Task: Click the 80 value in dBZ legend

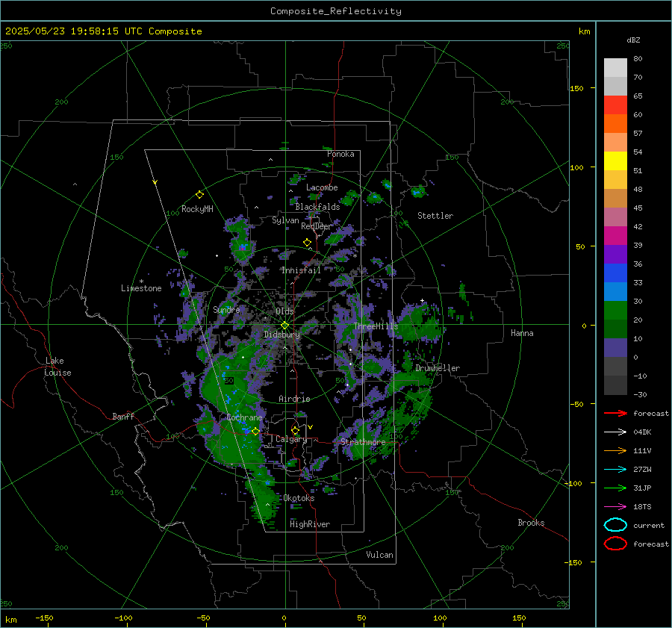Action: pyautogui.click(x=638, y=59)
